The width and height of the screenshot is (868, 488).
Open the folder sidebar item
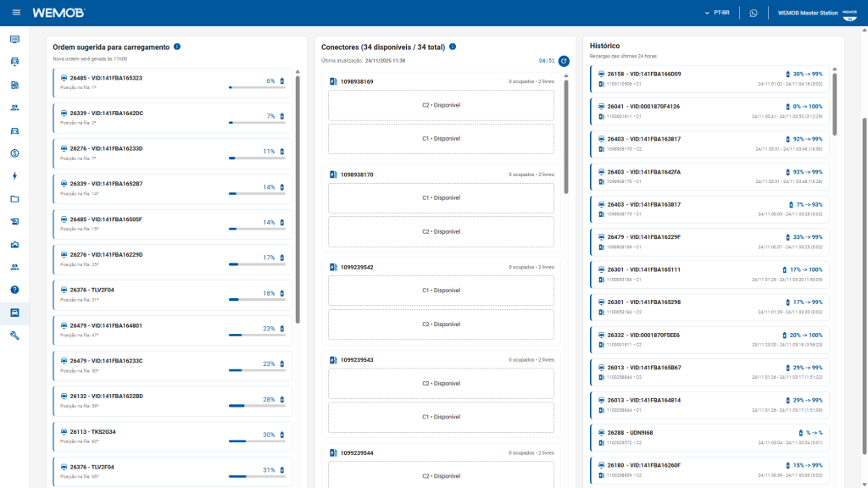(14, 199)
